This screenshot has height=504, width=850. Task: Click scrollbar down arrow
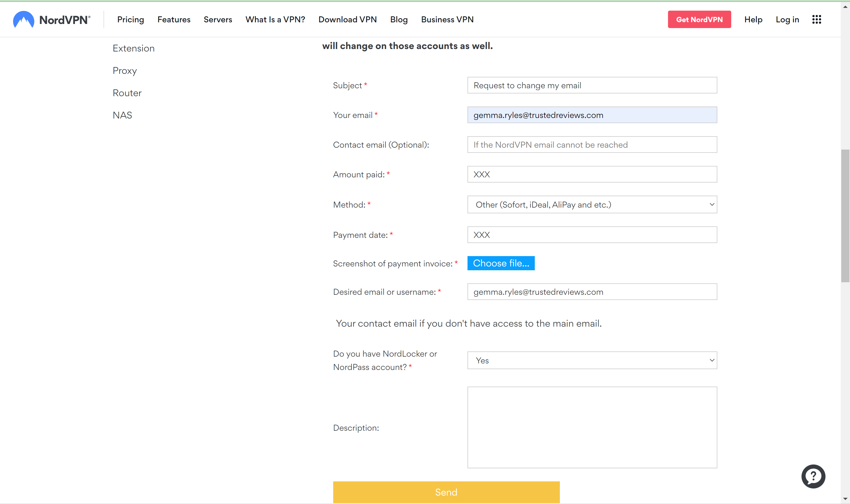[x=845, y=499]
